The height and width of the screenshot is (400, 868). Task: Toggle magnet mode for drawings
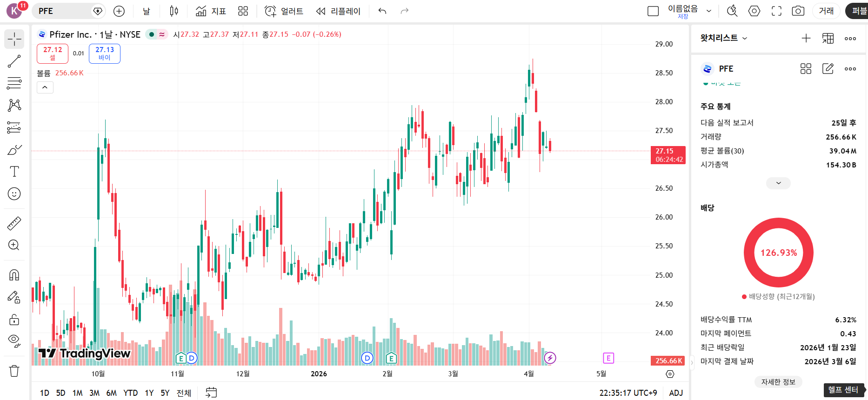[14, 275]
